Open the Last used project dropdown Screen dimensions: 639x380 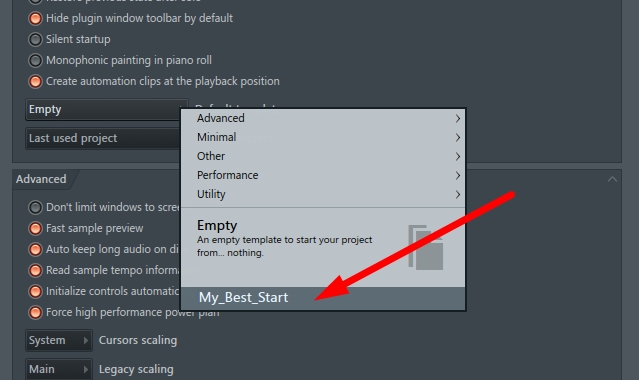coord(103,139)
